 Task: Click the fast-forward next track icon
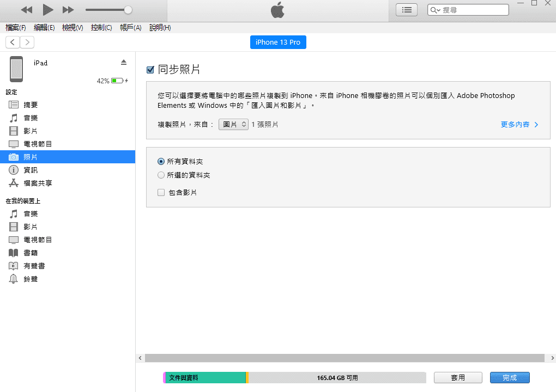68,10
